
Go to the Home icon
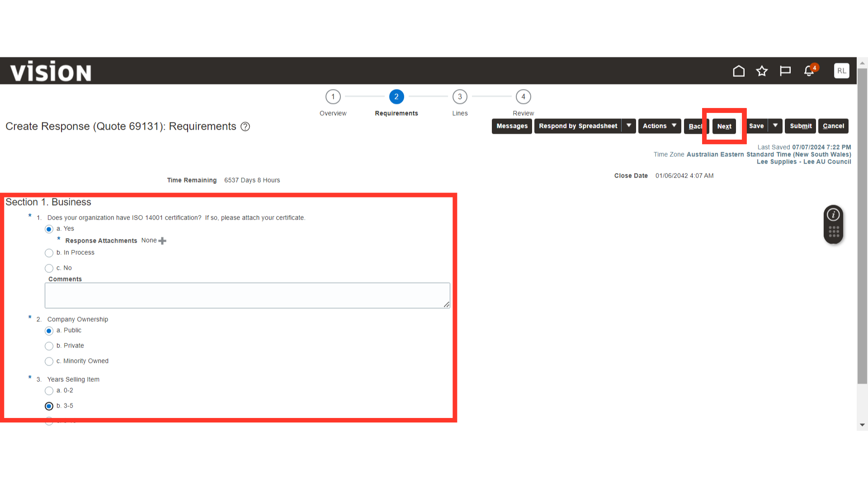[x=739, y=71]
